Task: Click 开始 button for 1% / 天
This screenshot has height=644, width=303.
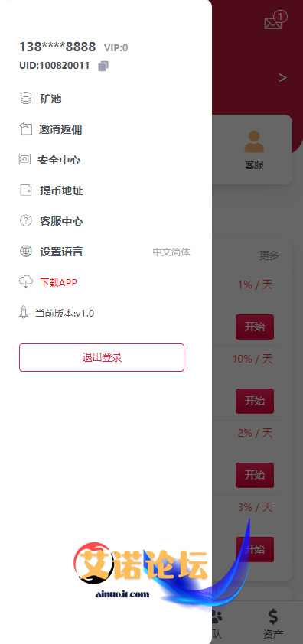Action: [255, 327]
